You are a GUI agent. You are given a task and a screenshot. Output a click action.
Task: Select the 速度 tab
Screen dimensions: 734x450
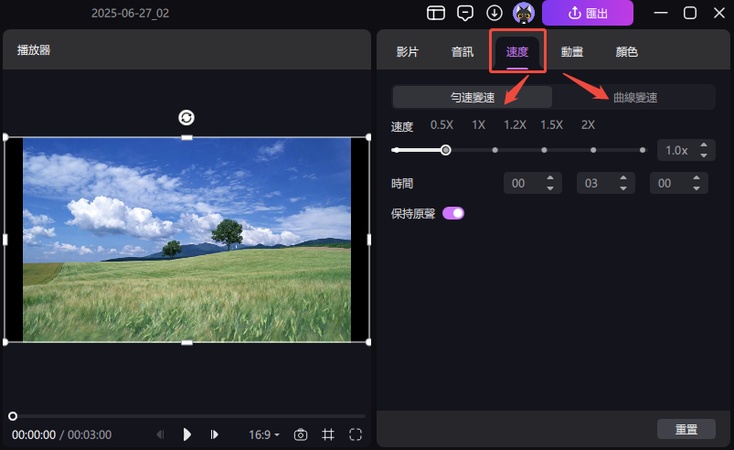click(517, 52)
